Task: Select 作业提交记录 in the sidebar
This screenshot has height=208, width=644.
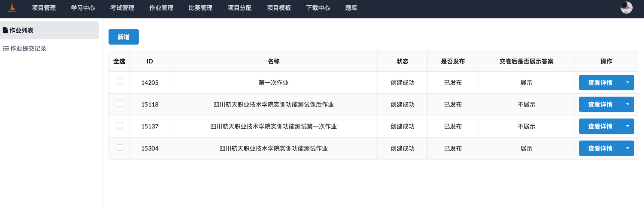Action: (x=49, y=48)
